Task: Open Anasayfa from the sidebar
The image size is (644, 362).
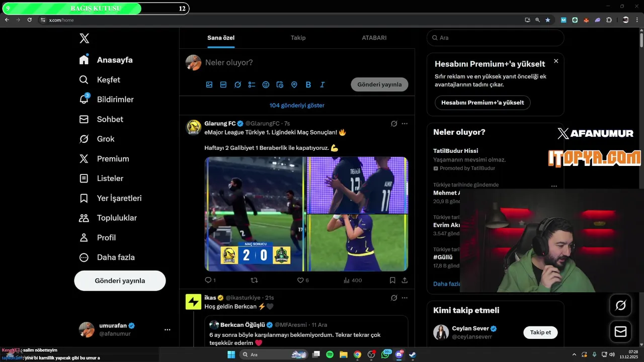Action: (x=106, y=60)
